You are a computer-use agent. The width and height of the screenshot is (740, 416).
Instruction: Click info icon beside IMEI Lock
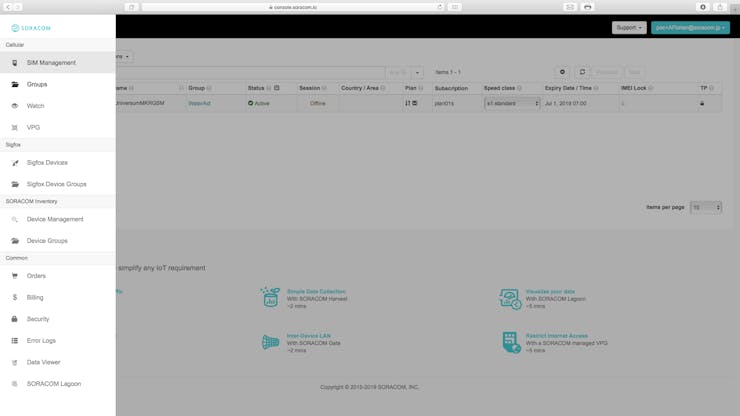point(651,88)
